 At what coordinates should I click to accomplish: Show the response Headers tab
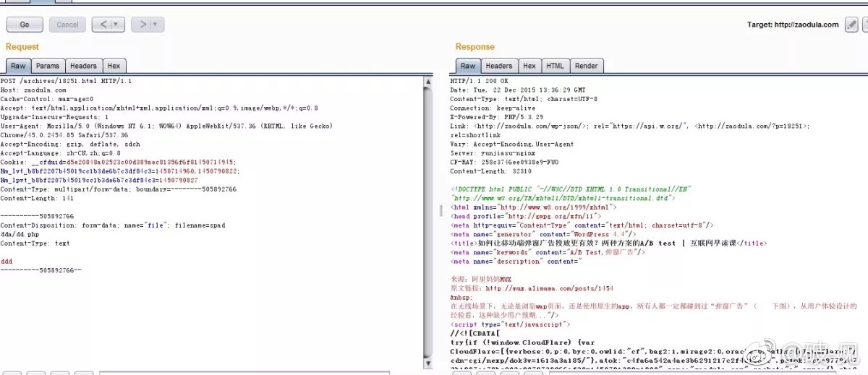pyautogui.click(x=498, y=66)
